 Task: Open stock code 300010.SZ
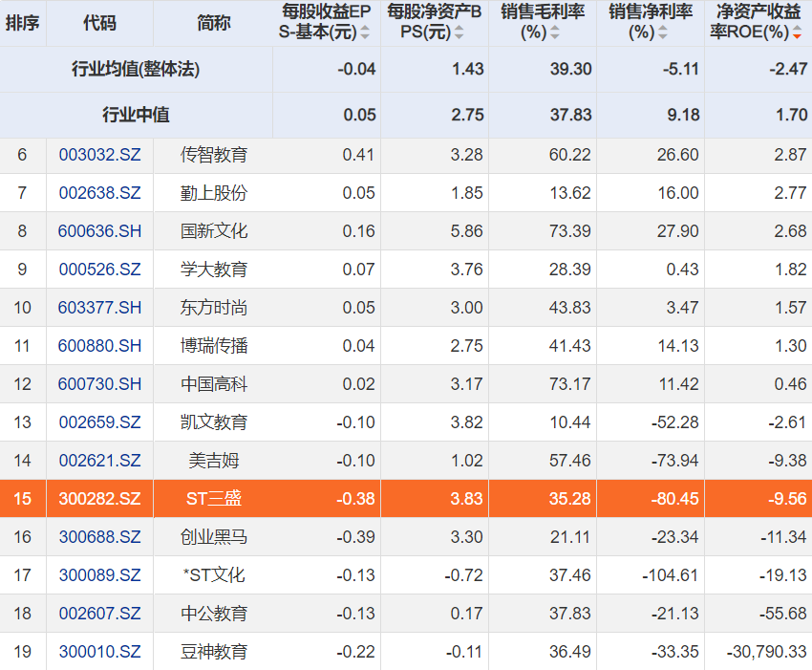coord(100,652)
